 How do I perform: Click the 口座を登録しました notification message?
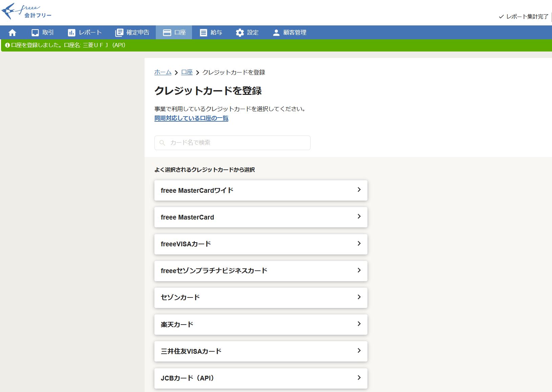pos(68,45)
